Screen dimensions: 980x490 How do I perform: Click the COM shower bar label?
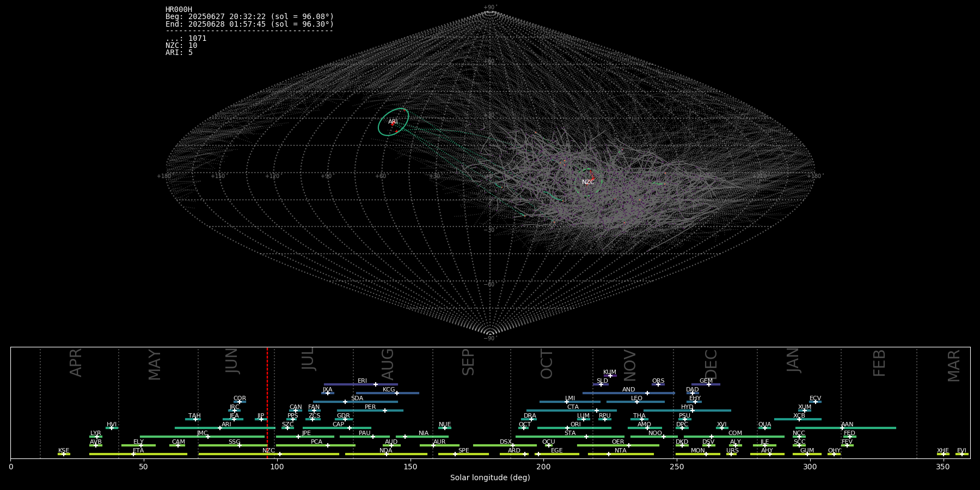735,433
